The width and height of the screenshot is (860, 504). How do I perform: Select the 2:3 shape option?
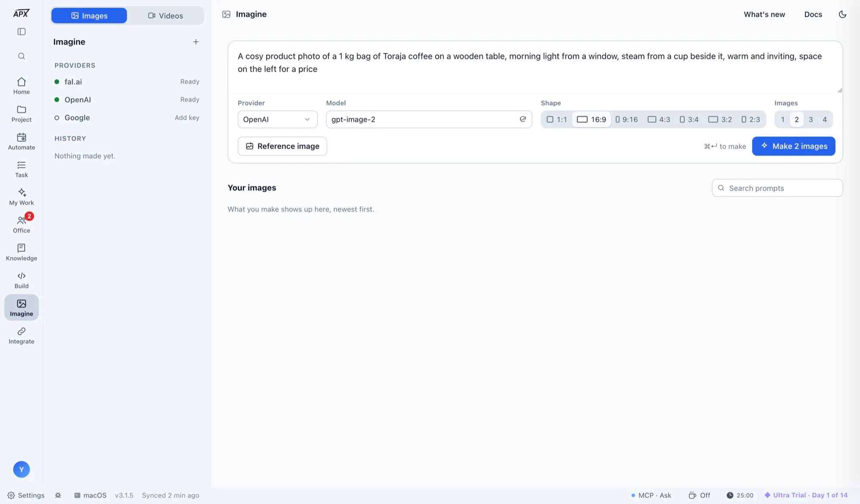coord(750,119)
